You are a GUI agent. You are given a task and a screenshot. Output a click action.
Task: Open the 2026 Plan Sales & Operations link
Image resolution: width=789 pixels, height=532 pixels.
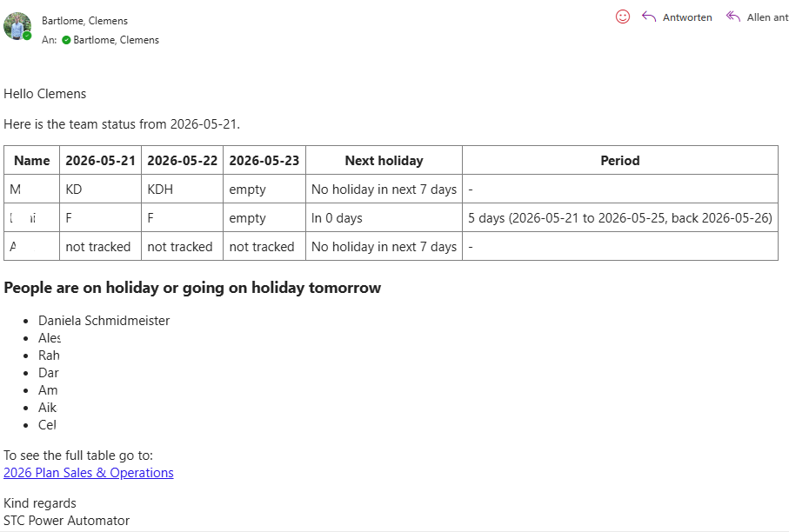click(89, 473)
